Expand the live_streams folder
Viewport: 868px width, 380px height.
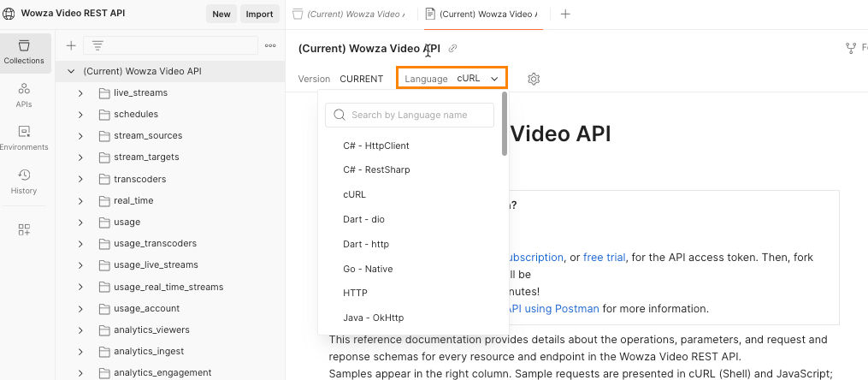point(80,92)
